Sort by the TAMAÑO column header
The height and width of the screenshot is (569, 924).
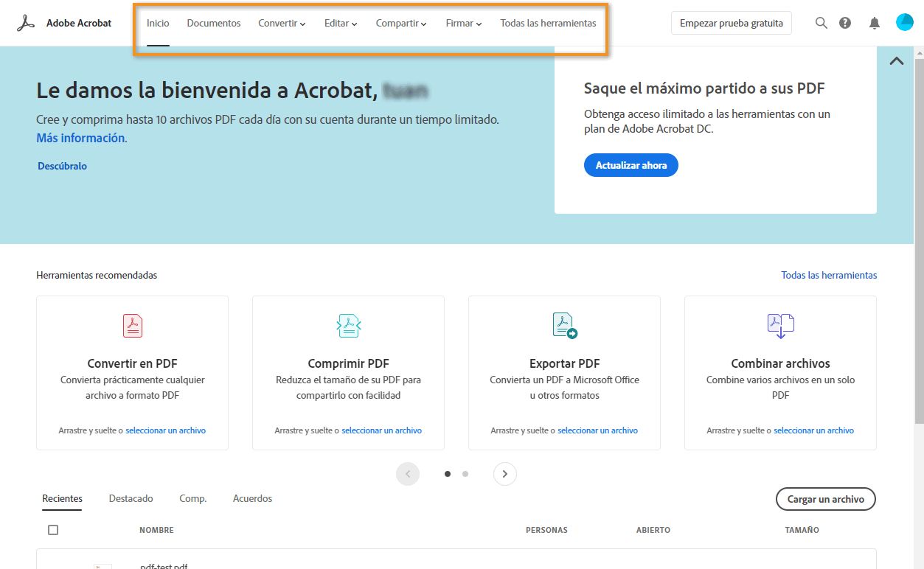point(802,530)
